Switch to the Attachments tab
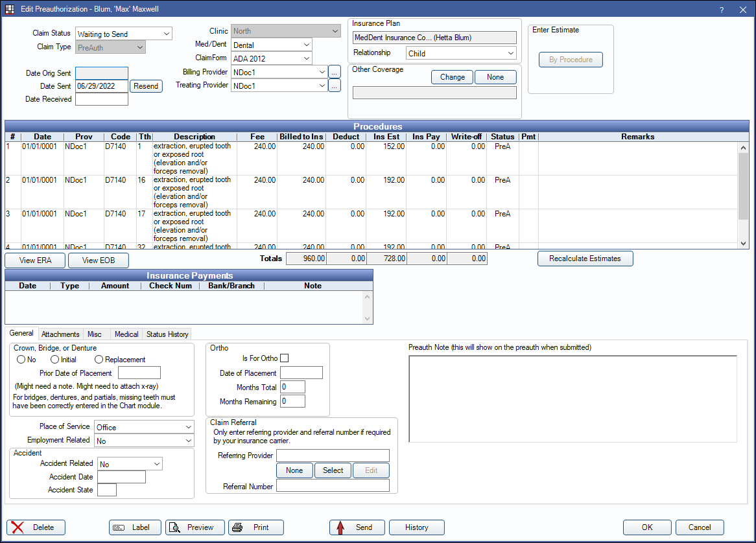 (60, 334)
